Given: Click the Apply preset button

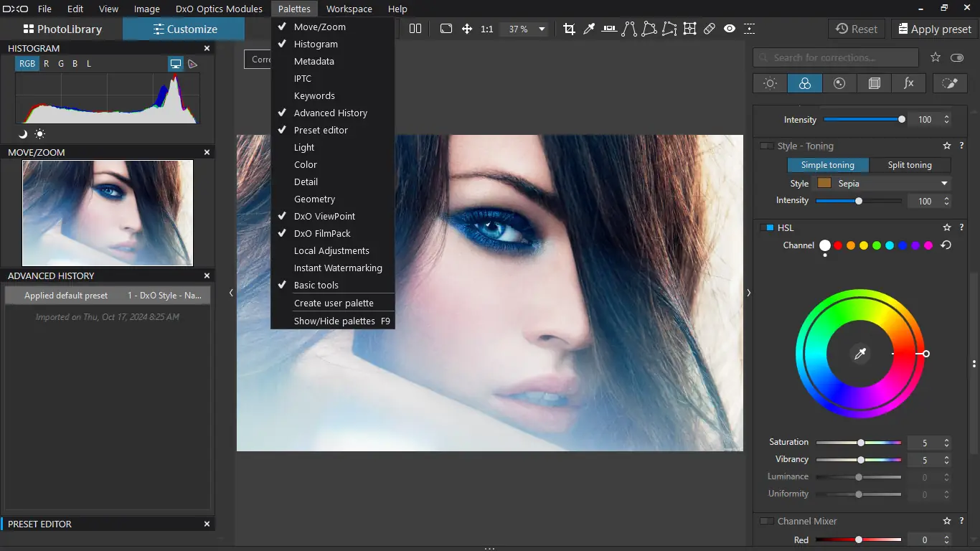Looking at the screenshot, I should pyautogui.click(x=933, y=29).
